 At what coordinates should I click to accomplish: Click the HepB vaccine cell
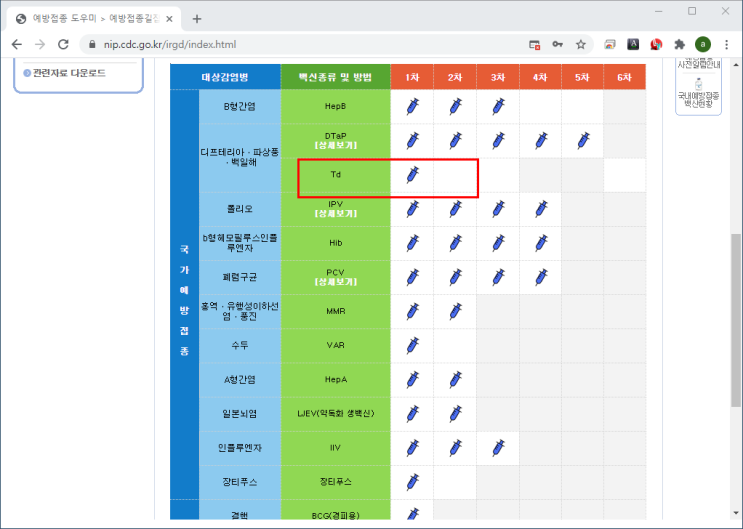click(x=335, y=107)
